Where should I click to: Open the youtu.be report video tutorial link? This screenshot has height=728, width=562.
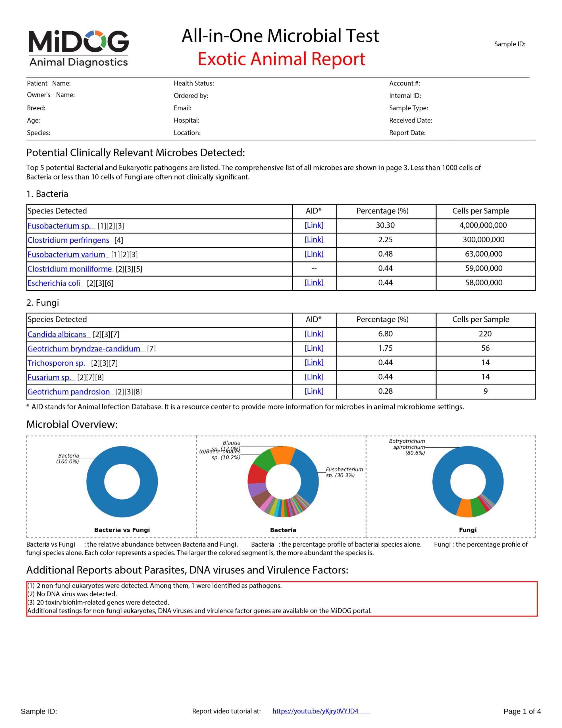pyautogui.click(x=315, y=711)
